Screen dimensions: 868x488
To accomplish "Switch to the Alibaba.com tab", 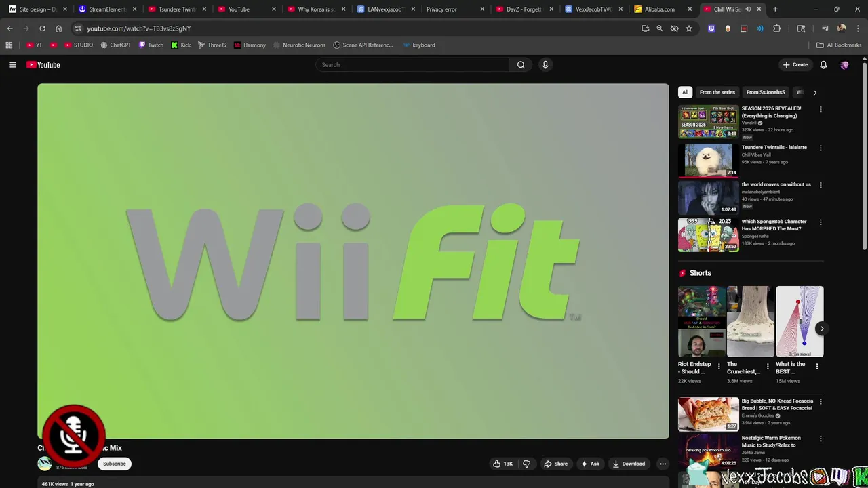I will pos(662,9).
